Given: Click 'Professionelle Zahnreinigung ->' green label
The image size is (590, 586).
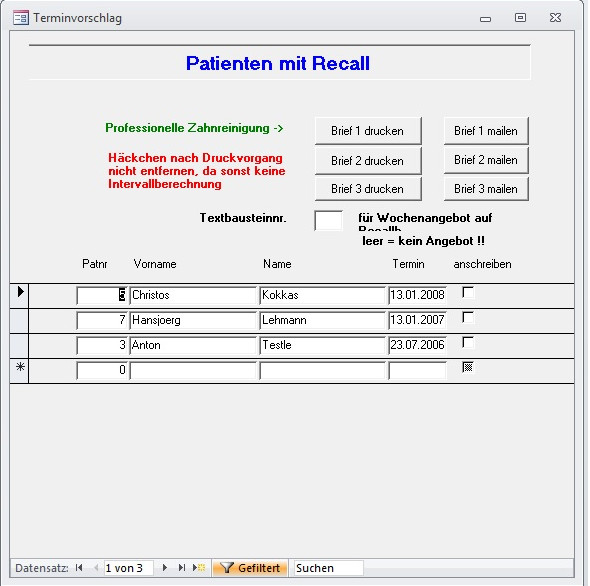Looking at the screenshot, I should point(194,128).
